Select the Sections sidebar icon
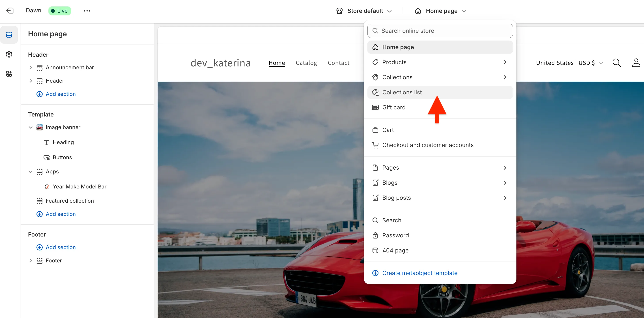 coord(9,35)
